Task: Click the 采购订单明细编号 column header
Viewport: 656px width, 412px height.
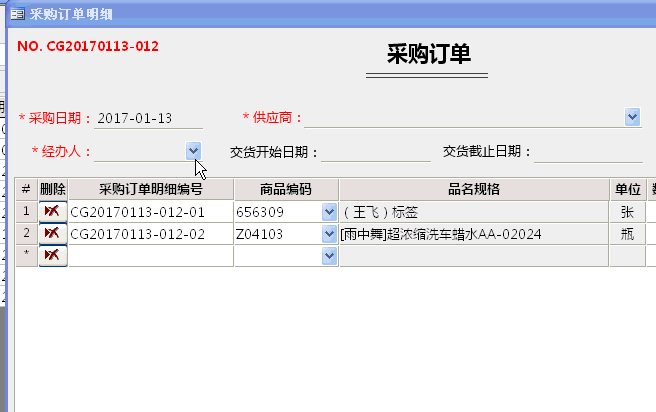Action: click(x=151, y=189)
